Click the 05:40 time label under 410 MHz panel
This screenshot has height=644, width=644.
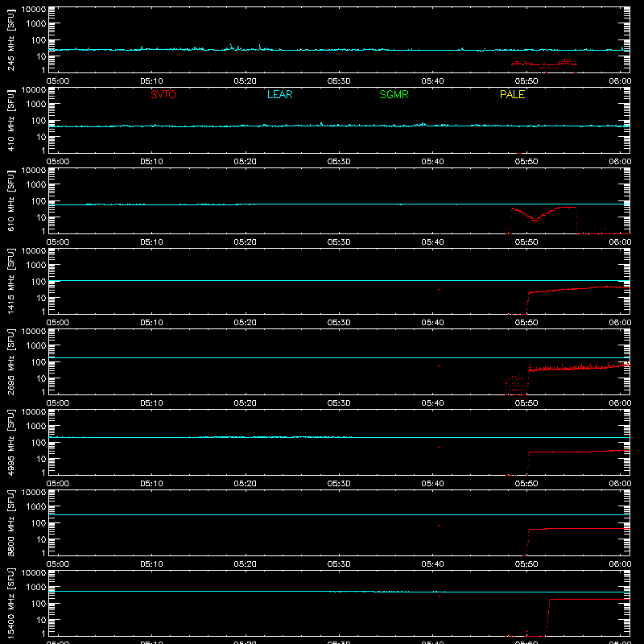[x=432, y=162]
